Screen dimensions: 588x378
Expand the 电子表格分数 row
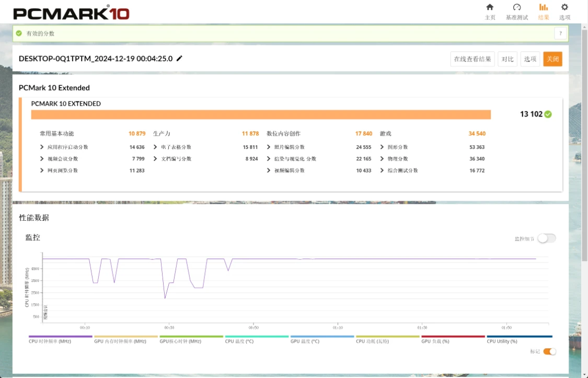point(155,147)
